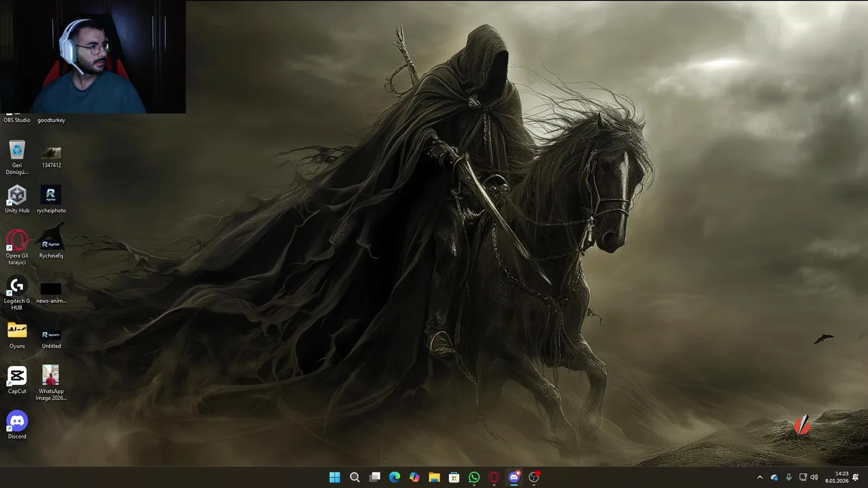868x488 pixels.
Task: Open the taskbar Search
Action: pyautogui.click(x=355, y=477)
